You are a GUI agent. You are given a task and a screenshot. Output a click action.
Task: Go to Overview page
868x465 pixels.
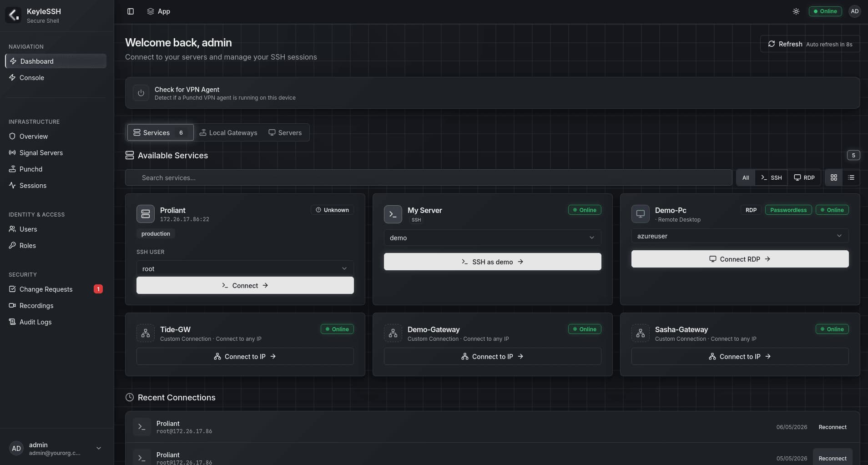56,136
